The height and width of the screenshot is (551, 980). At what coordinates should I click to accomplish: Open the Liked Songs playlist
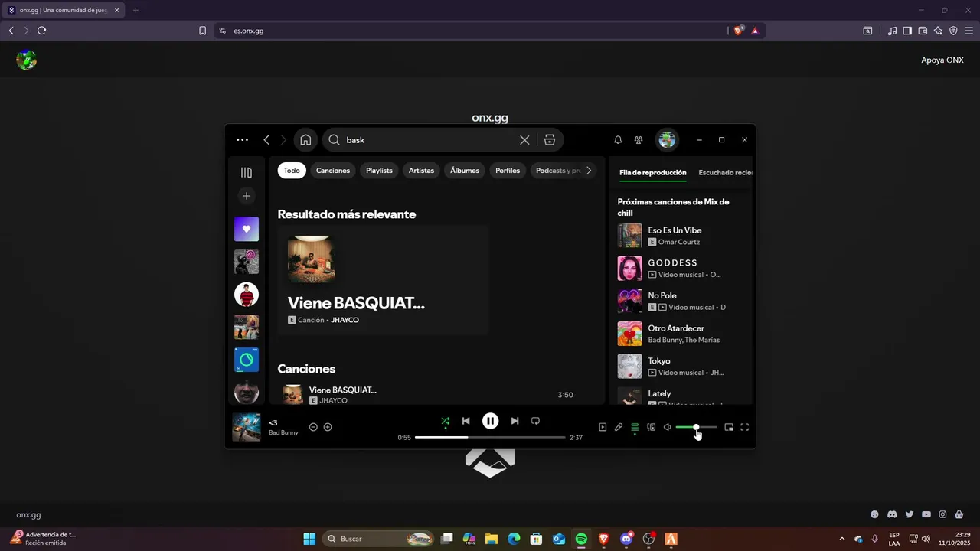pyautogui.click(x=247, y=229)
